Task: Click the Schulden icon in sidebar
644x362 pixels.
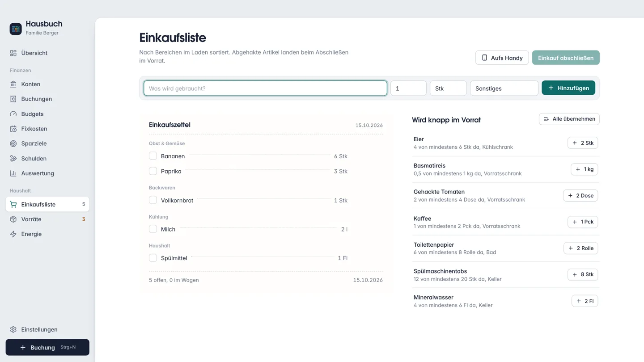Action: (13, 159)
